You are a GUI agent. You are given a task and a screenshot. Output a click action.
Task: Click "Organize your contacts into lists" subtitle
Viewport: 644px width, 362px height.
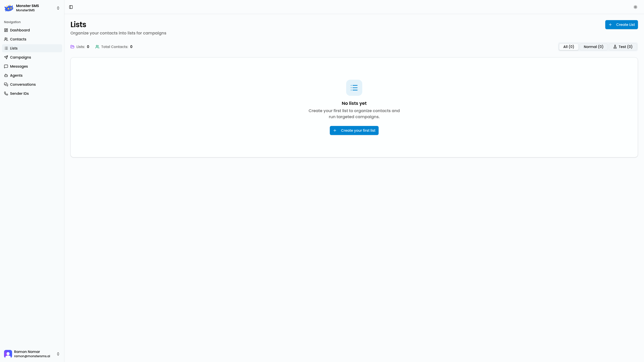click(x=118, y=33)
